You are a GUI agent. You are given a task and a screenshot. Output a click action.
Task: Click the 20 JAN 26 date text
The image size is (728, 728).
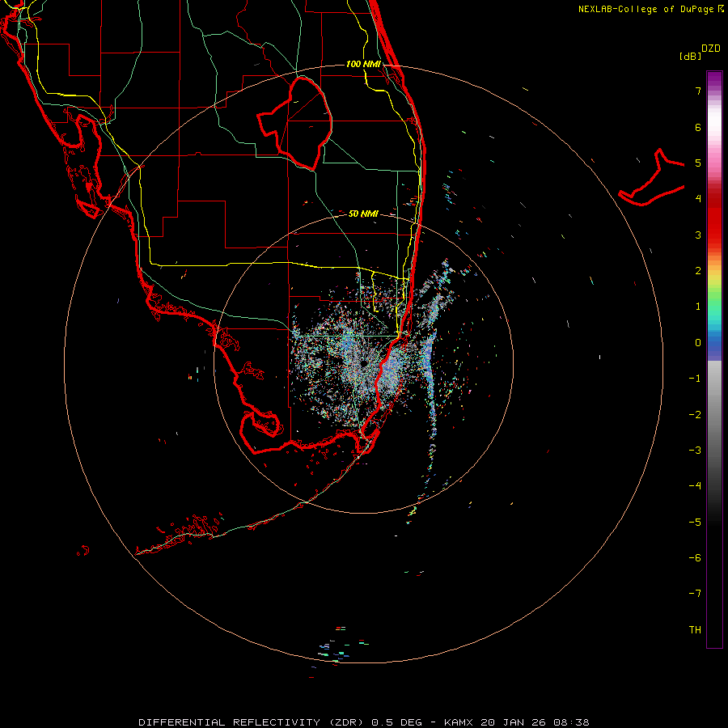click(513, 722)
